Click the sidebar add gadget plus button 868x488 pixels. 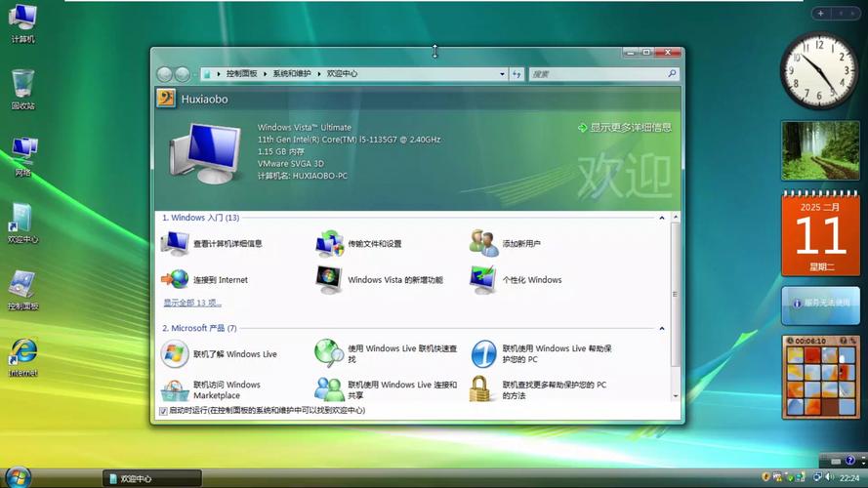(820, 13)
